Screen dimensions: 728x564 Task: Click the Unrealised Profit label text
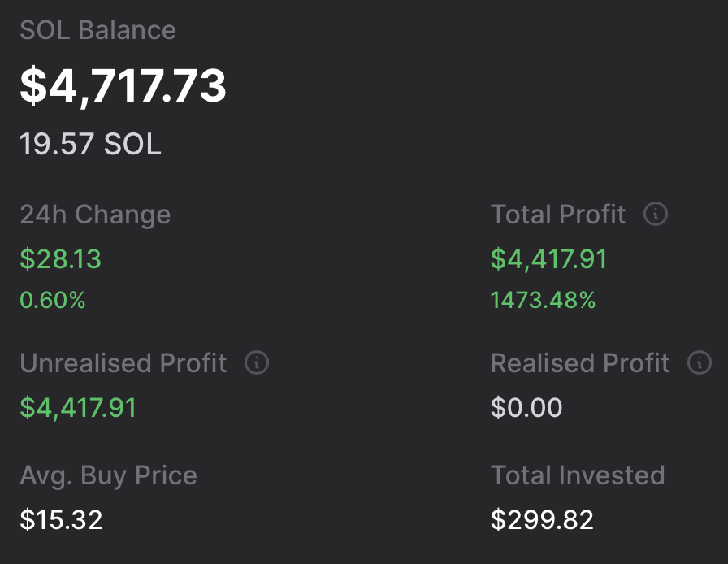coord(123,363)
